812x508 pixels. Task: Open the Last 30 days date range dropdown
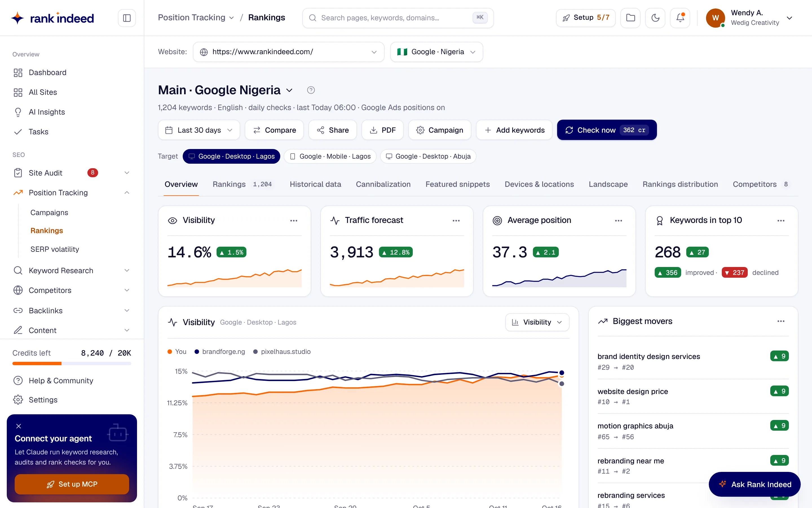coord(199,130)
